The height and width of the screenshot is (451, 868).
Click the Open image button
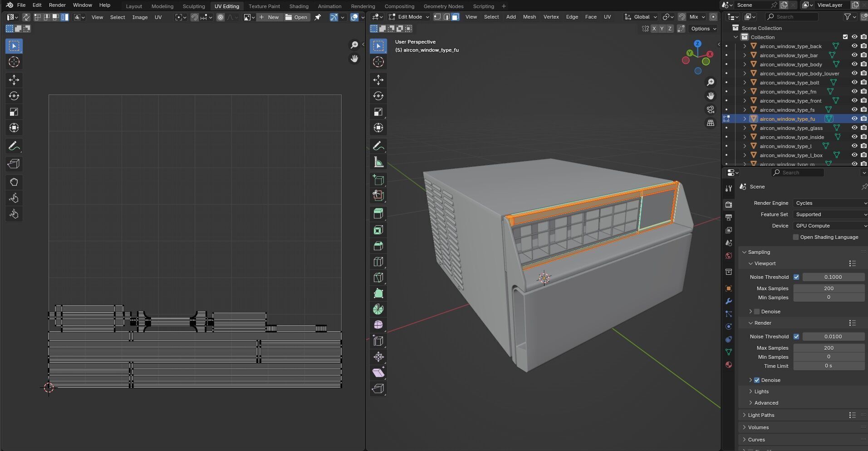coord(297,17)
